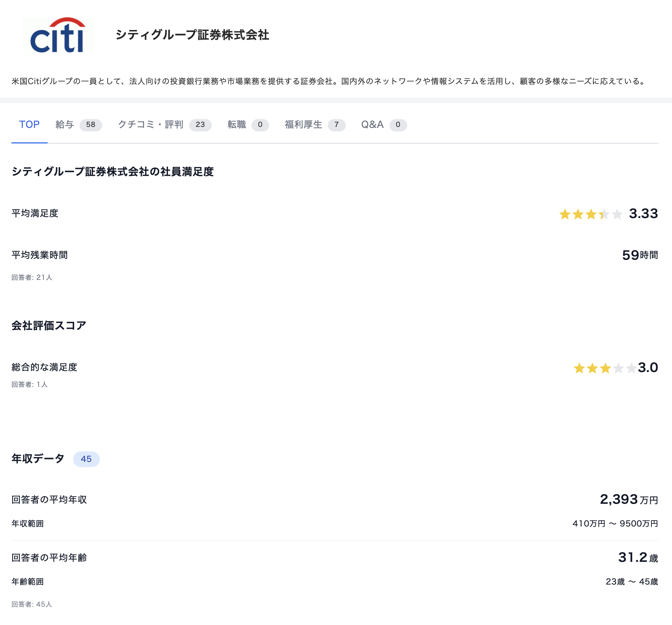Click the 社員満足度 section heading
Image resolution: width=672 pixels, height=625 pixels.
click(x=113, y=172)
